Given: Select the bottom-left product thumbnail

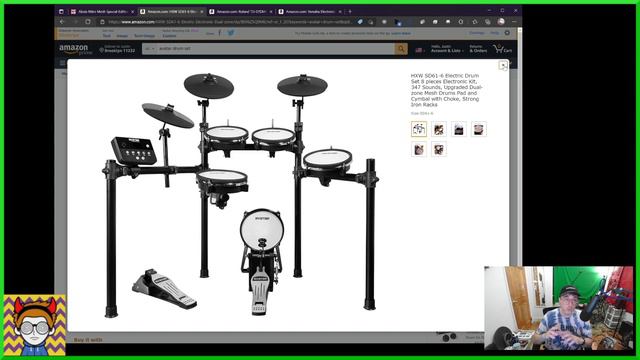Looking at the screenshot, I should (x=419, y=149).
